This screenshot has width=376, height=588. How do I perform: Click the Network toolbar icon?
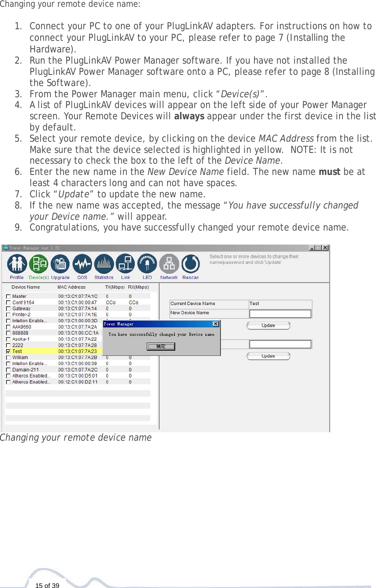[169, 263]
